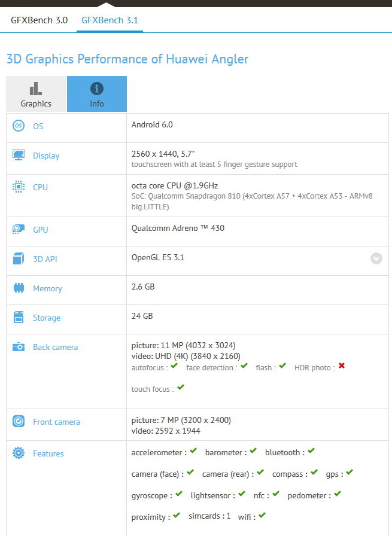Click the pedometer check mark
This screenshot has width=392, height=536.
tap(338, 494)
